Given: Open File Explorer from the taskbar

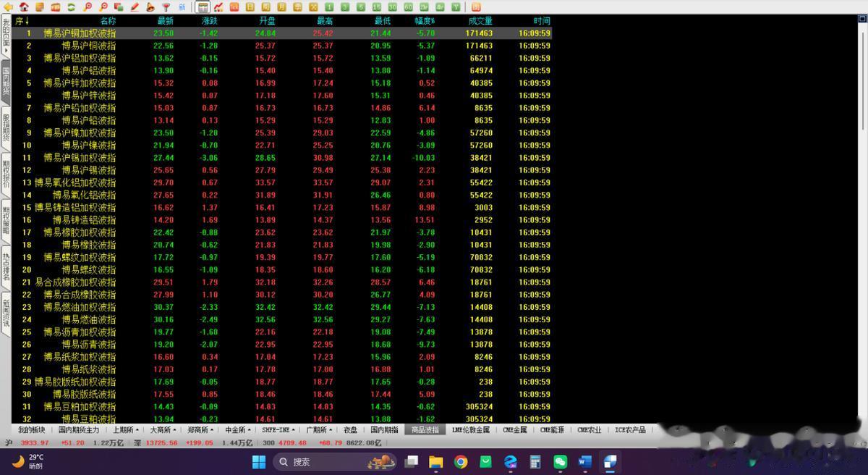Looking at the screenshot, I should tap(436, 461).
